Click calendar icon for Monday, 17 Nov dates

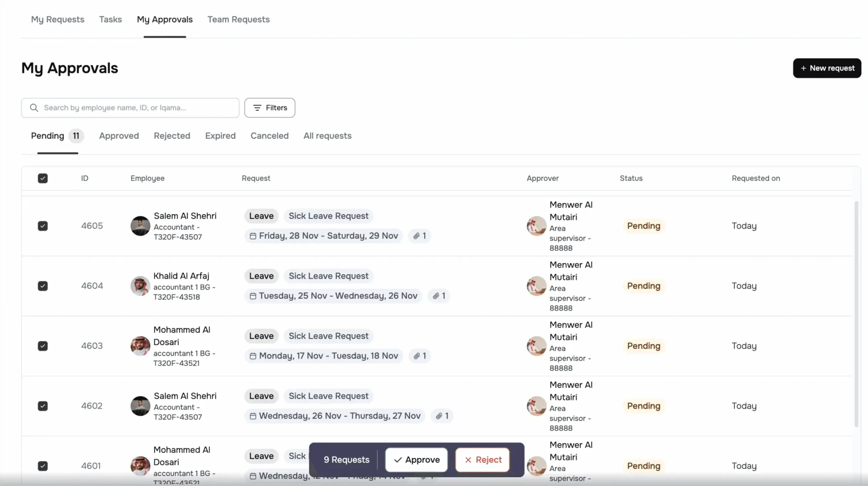pos(253,356)
